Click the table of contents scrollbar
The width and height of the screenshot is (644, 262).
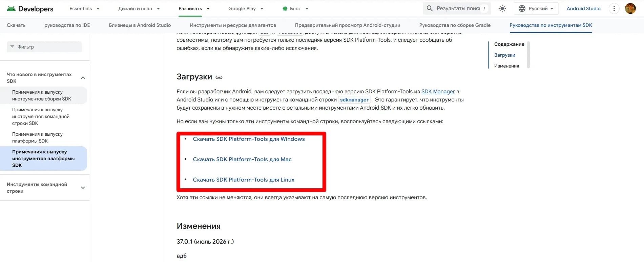pos(528,55)
